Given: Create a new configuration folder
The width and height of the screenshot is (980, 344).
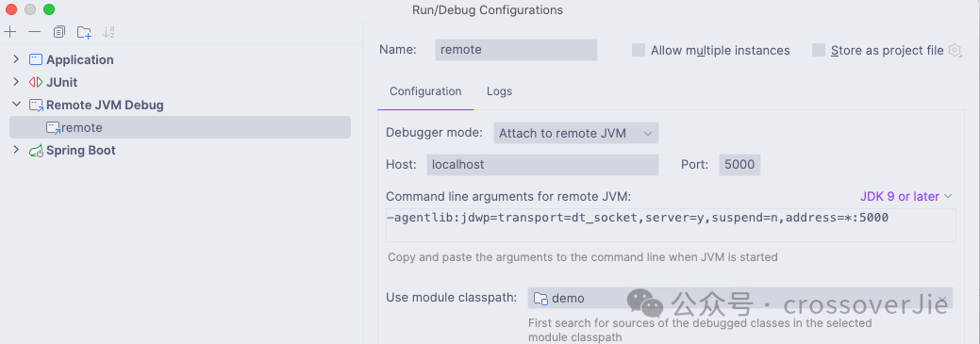Looking at the screenshot, I should pos(84,32).
